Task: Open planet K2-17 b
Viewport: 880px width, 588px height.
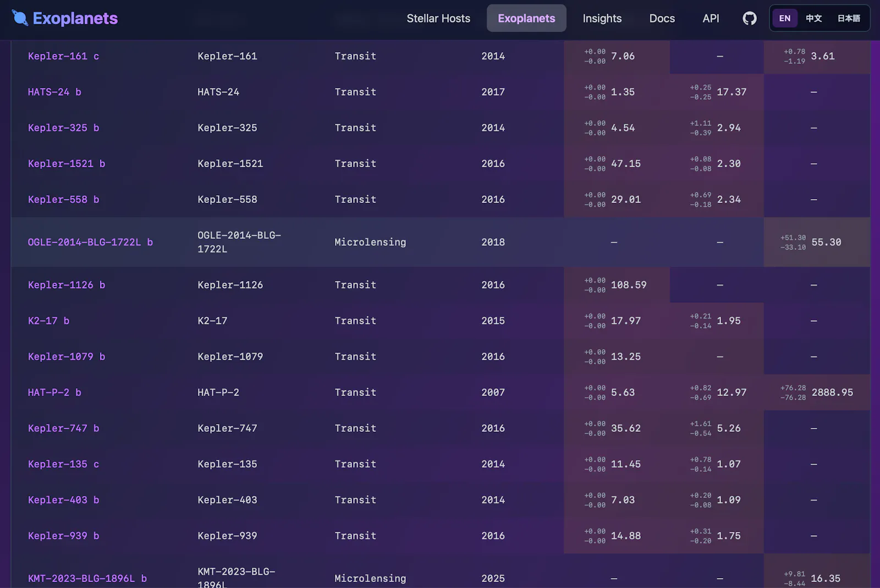Action: click(48, 321)
